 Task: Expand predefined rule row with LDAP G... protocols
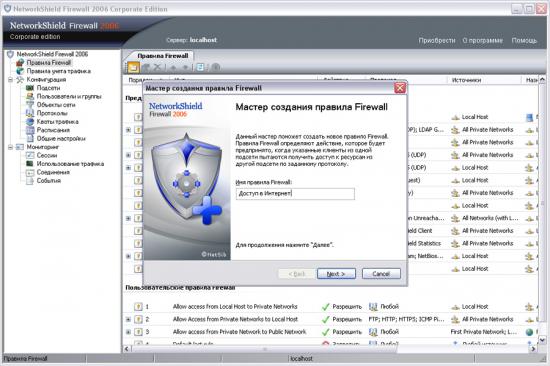[128, 130]
